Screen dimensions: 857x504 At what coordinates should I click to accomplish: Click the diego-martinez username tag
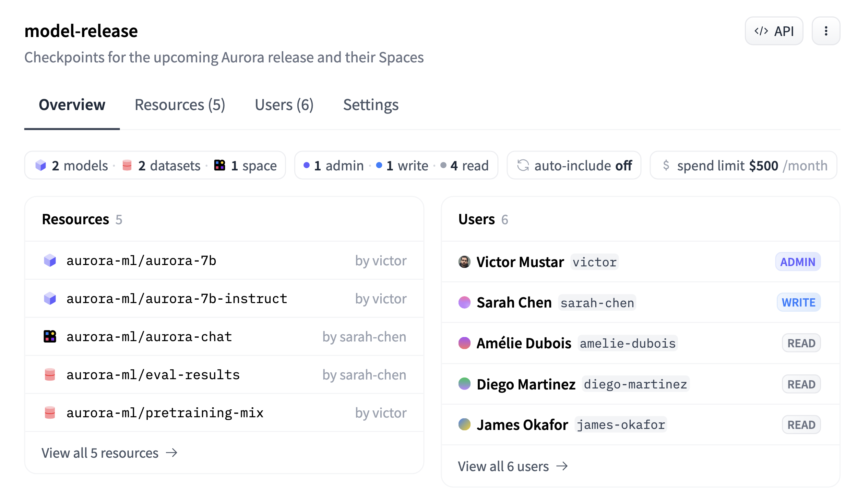click(x=635, y=384)
